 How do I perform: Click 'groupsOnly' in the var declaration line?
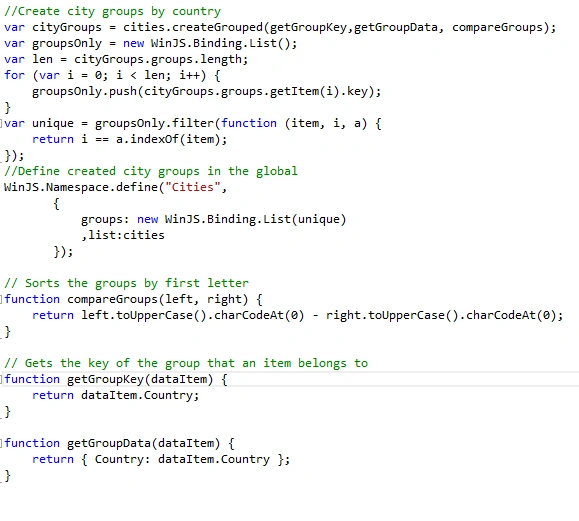[67, 43]
